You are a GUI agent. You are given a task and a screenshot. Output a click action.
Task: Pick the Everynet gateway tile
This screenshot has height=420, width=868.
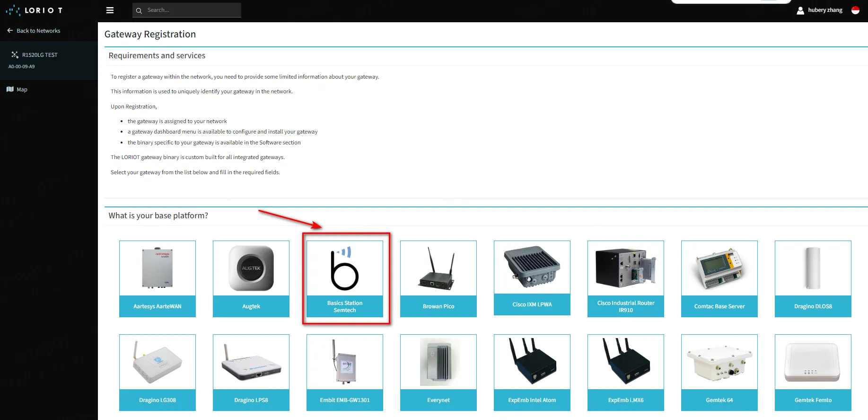(x=438, y=372)
